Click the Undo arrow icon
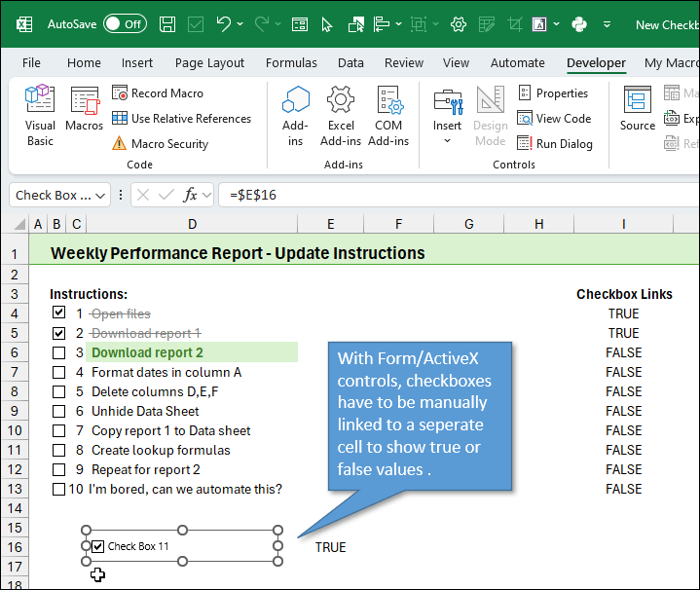This screenshot has width=700, height=590. [224, 24]
